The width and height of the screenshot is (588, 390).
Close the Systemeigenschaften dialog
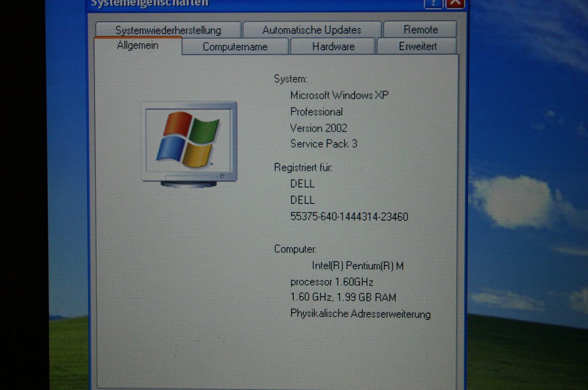click(x=455, y=4)
